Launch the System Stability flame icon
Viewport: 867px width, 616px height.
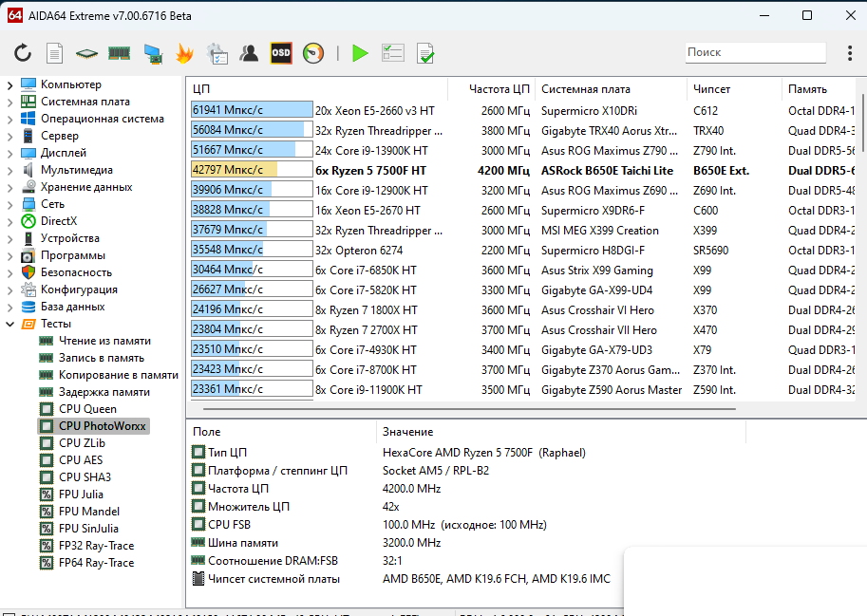184,53
